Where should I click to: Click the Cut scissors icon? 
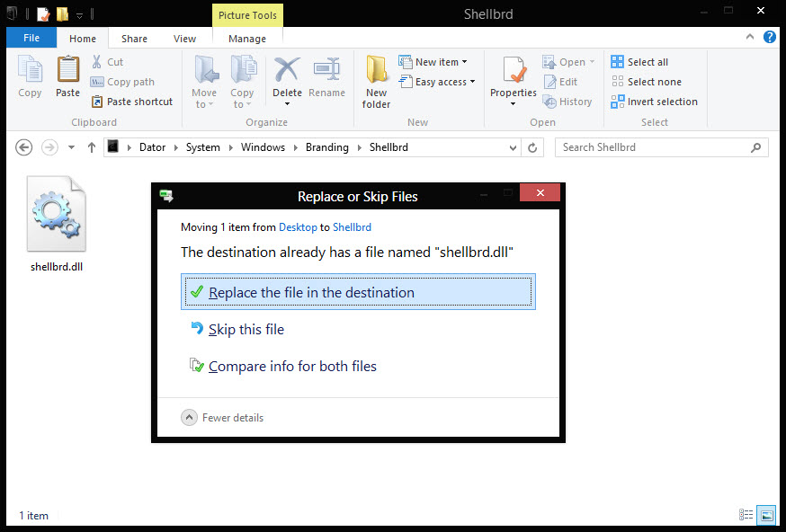pos(97,62)
